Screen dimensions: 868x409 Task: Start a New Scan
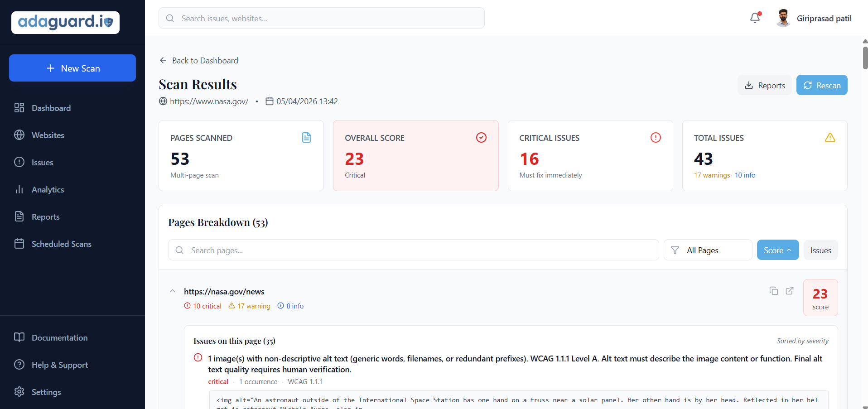click(72, 68)
